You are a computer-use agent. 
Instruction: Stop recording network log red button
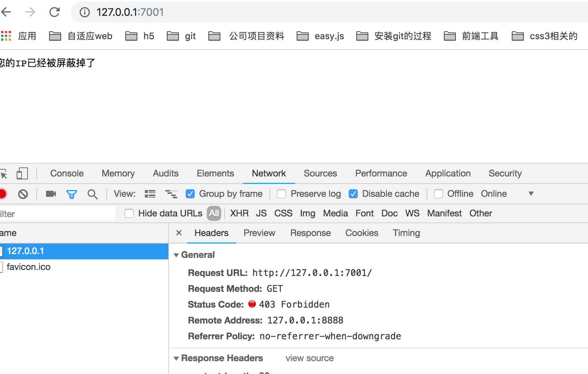pyautogui.click(x=3, y=194)
